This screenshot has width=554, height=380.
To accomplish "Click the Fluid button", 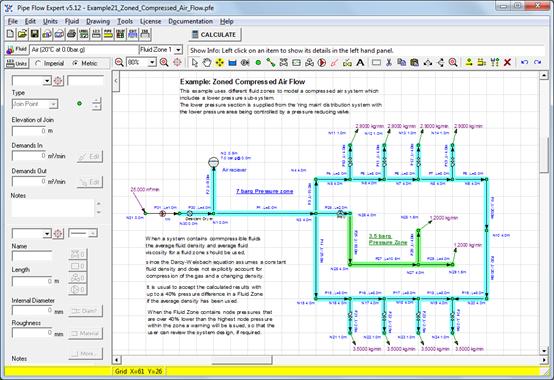I will 16,49.
